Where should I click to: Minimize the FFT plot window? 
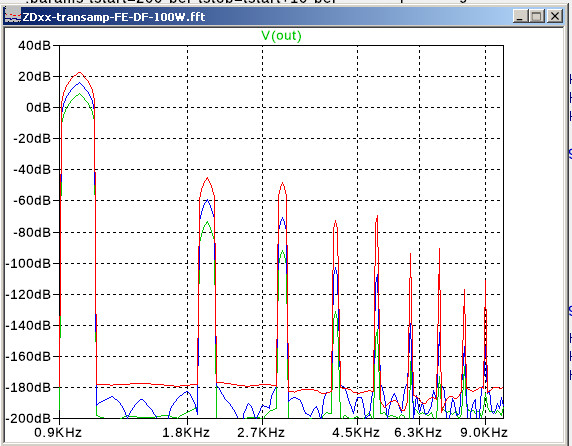(520, 16)
